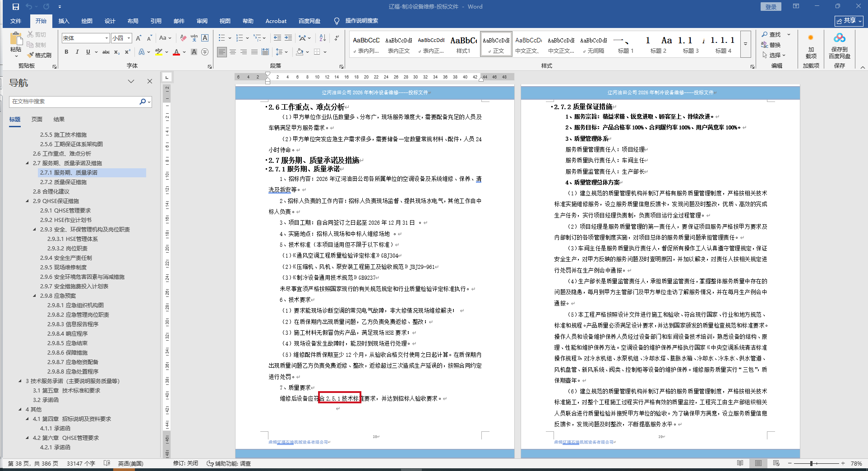Click the zoom slider in status bar
Screen dimensions: 868x471
811,463
